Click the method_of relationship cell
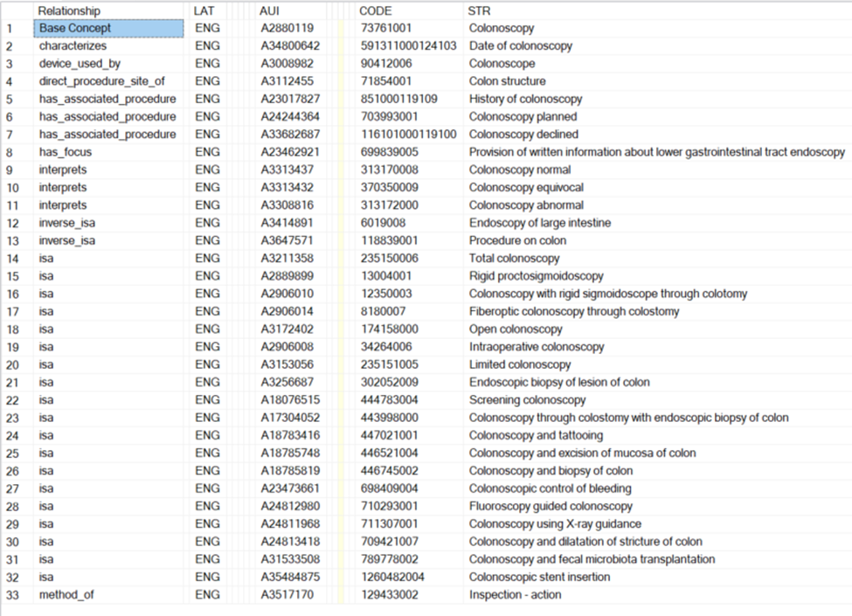The height and width of the screenshot is (616, 852). 66,595
